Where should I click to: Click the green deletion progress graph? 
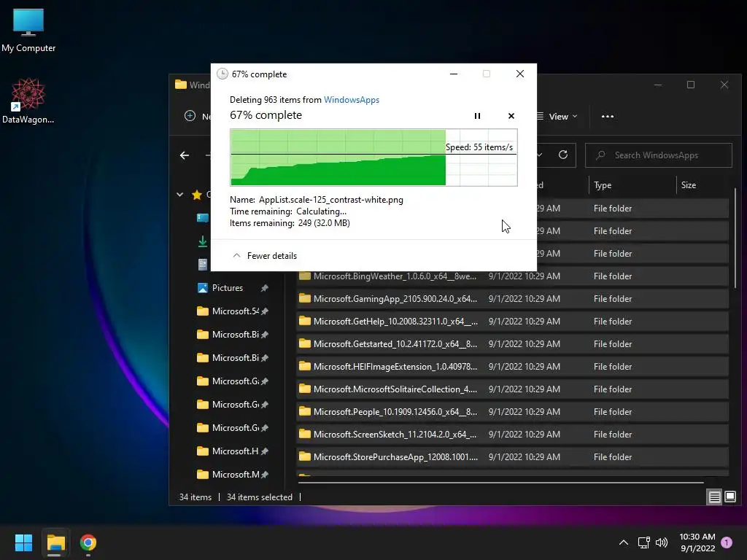point(373,157)
